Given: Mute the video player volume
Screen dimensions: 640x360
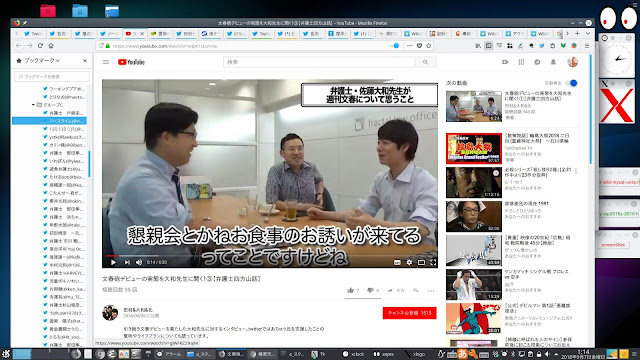Looking at the screenshot, I should (x=139, y=262).
